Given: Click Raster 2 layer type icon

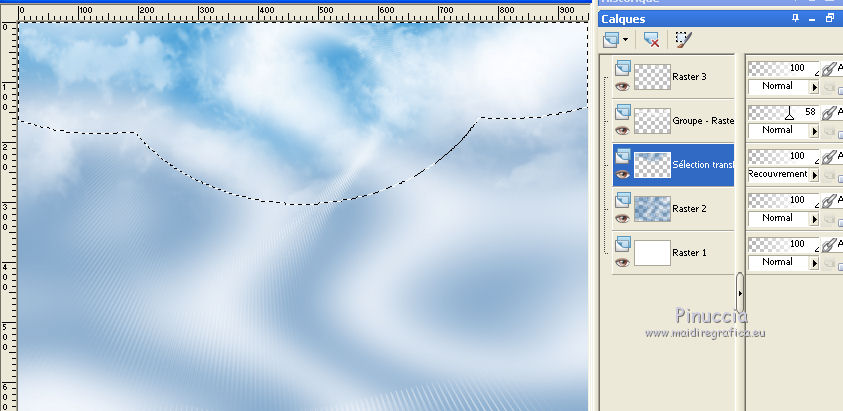Looking at the screenshot, I should point(623,200).
